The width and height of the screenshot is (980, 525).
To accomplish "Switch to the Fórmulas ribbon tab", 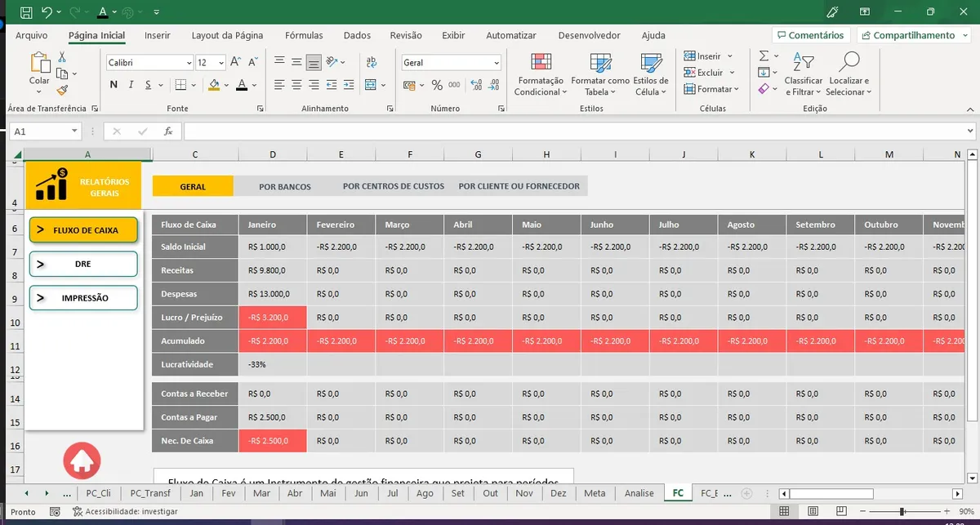I will pyautogui.click(x=304, y=35).
